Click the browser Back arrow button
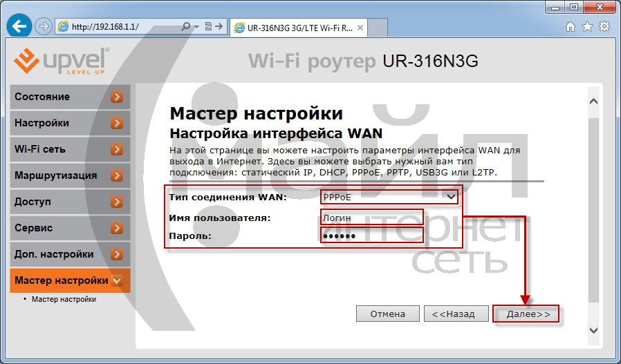Screen dimensions: 621x364 pos(19,27)
